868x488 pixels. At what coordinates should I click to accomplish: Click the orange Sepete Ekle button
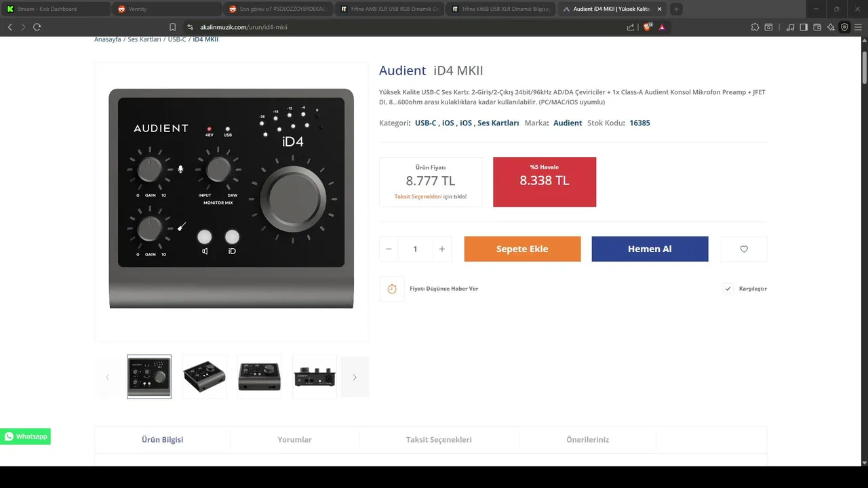coord(522,249)
